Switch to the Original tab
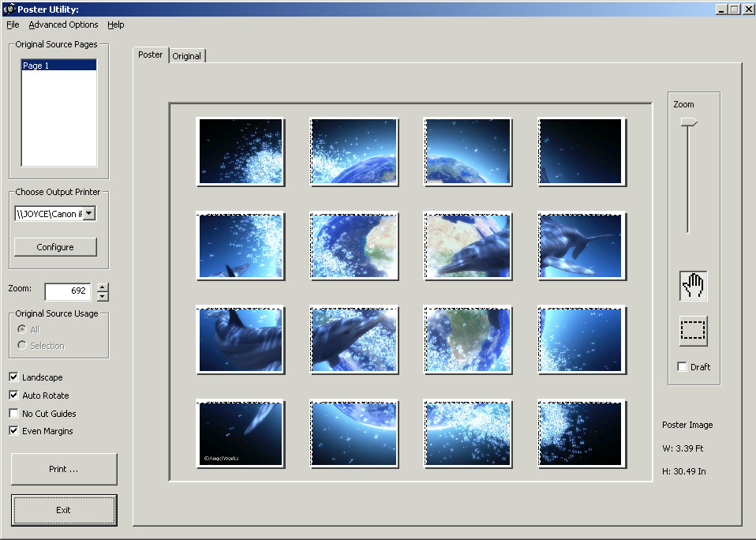This screenshot has height=540, width=756. 187,56
